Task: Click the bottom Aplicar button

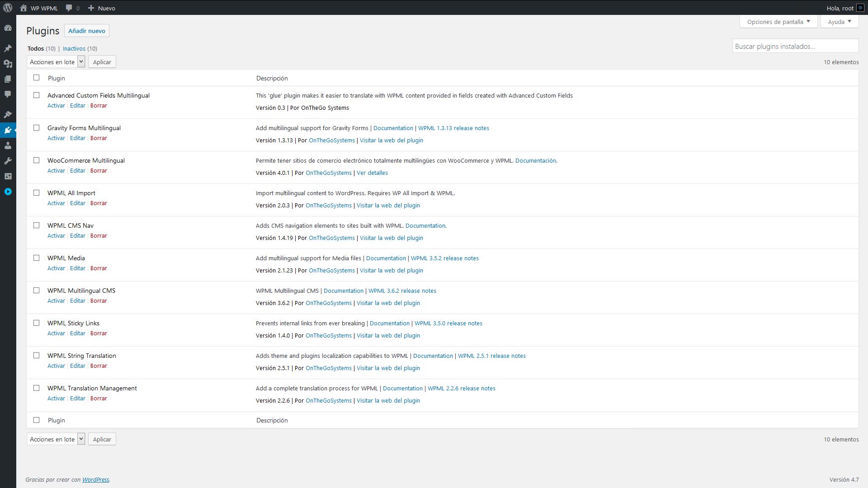Action: click(102, 439)
